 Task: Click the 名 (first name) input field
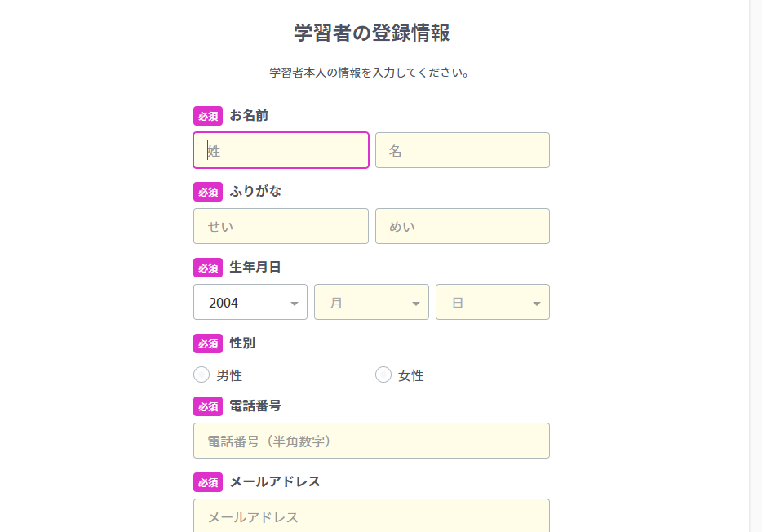point(462,150)
